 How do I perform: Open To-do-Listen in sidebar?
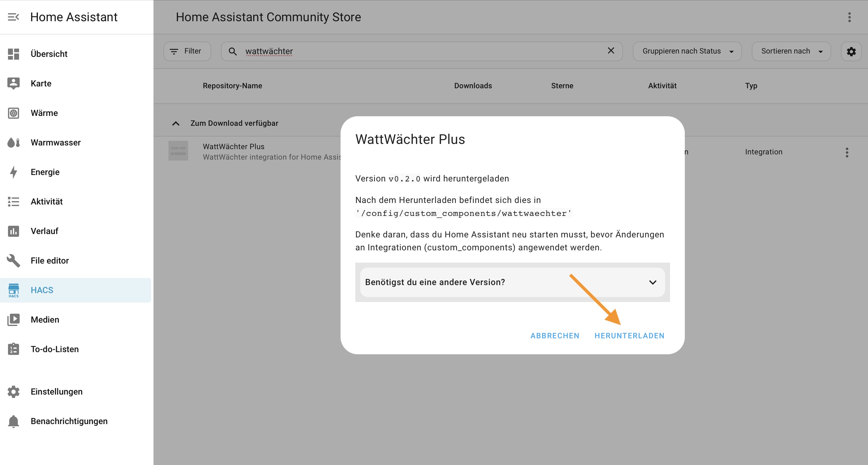coord(55,349)
